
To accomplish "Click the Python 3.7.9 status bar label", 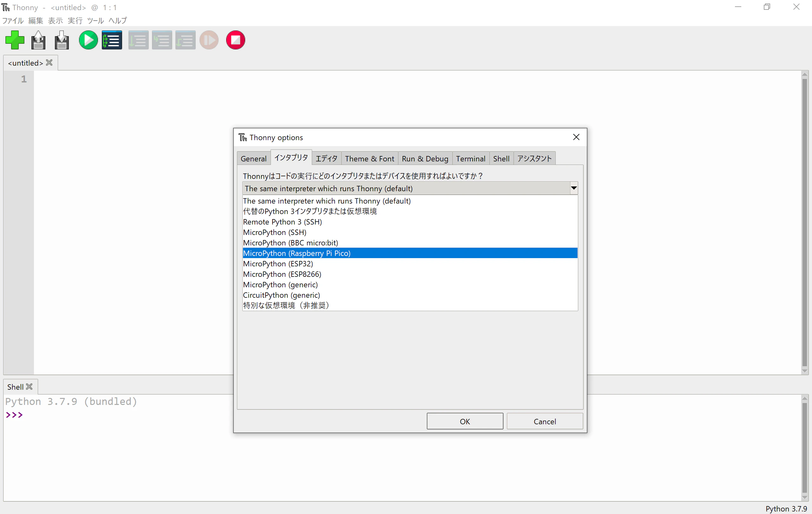I will (786, 508).
